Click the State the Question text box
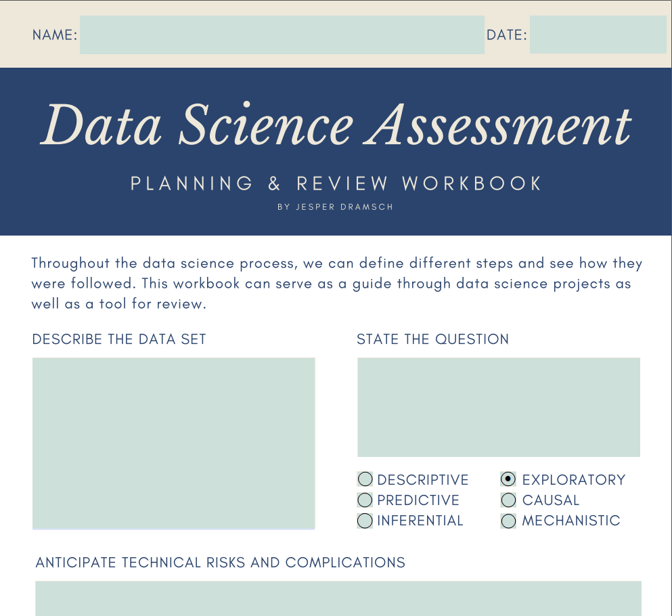This screenshot has width=672, height=616. coord(499,408)
